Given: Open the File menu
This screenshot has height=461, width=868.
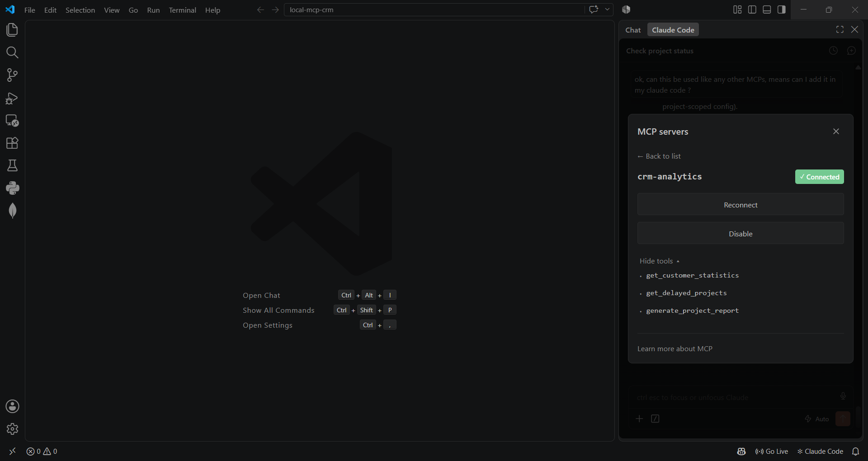Looking at the screenshot, I should [30, 10].
